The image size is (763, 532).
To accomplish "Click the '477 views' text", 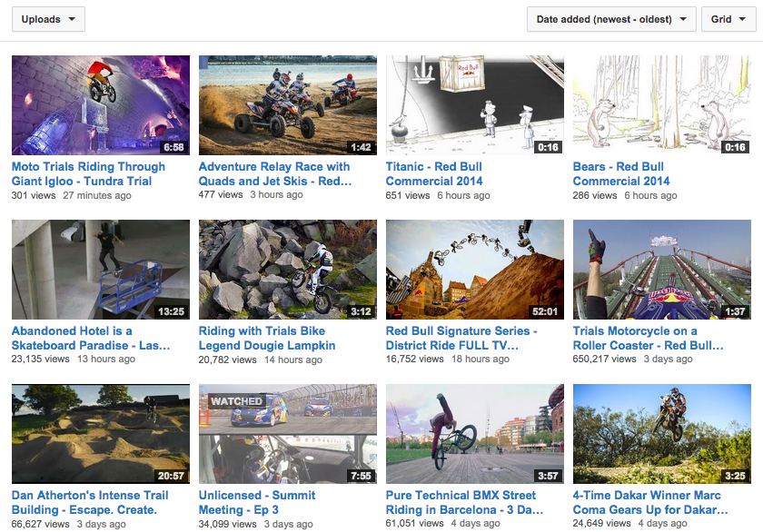I will 221,194.
